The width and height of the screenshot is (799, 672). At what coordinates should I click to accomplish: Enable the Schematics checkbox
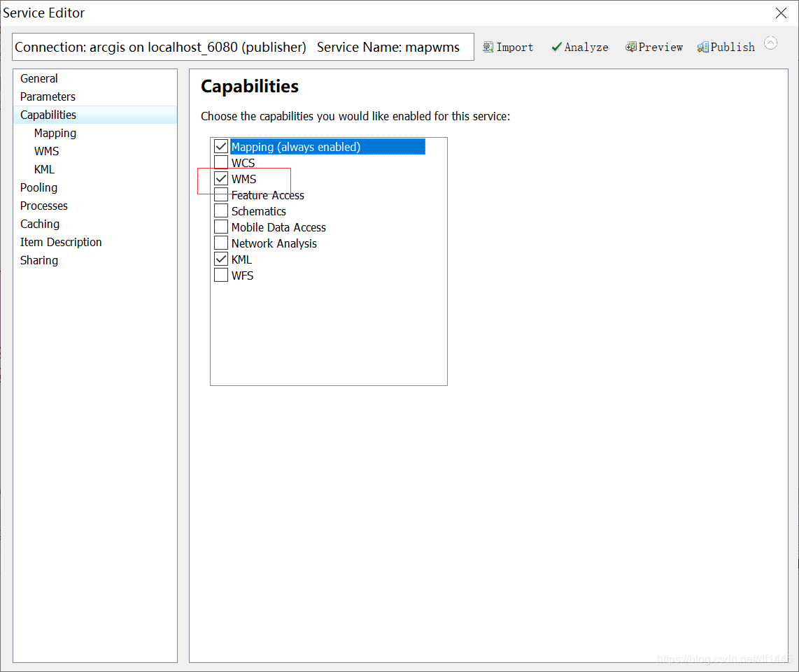click(220, 211)
